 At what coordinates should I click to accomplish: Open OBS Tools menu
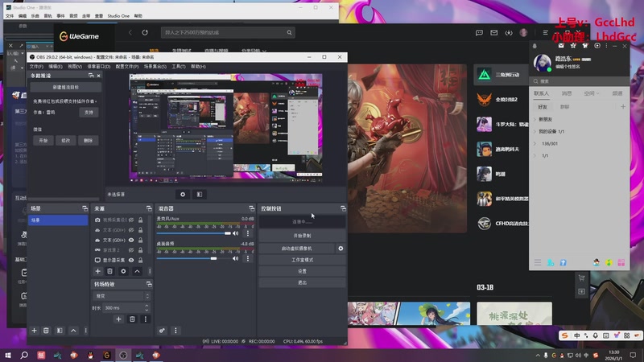(x=178, y=67)
